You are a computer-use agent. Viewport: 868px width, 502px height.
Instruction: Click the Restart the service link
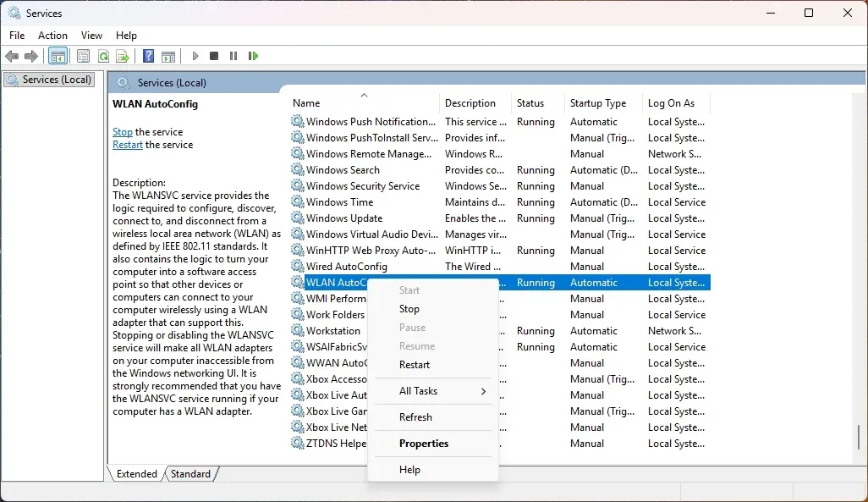(x=127, y=145)
